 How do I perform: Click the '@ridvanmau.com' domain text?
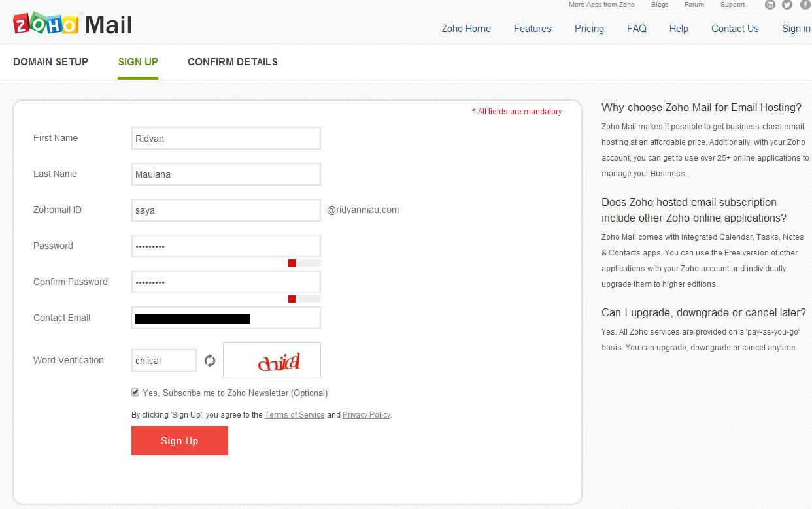click(363, 210)
